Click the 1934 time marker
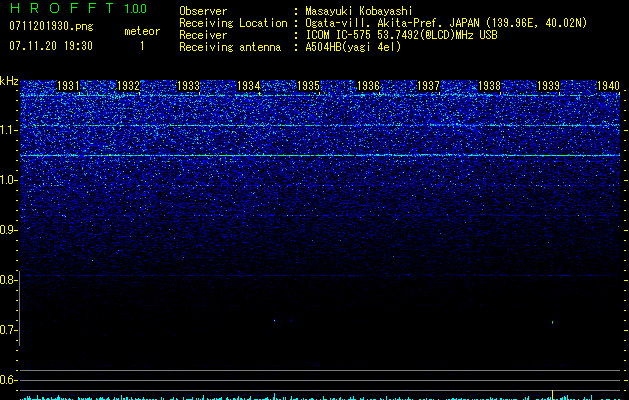The image size is (629, 400). tap(248, 86)
